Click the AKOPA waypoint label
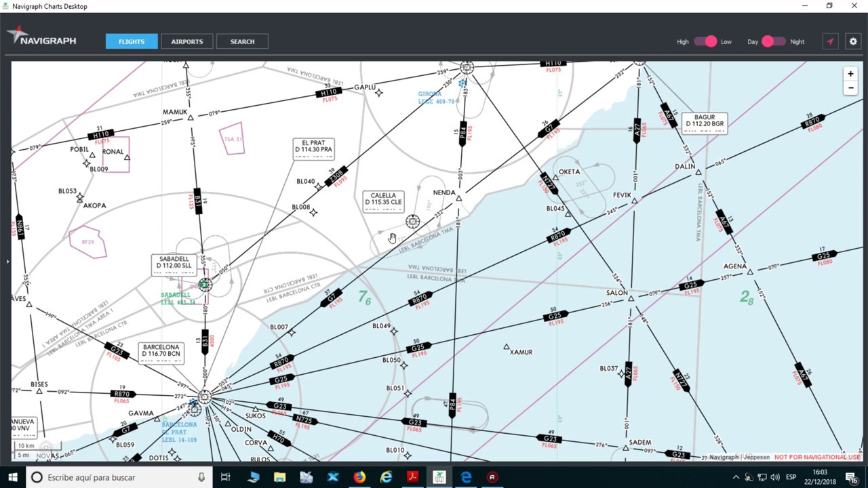The image size is (868, 488). click(95, 205)
